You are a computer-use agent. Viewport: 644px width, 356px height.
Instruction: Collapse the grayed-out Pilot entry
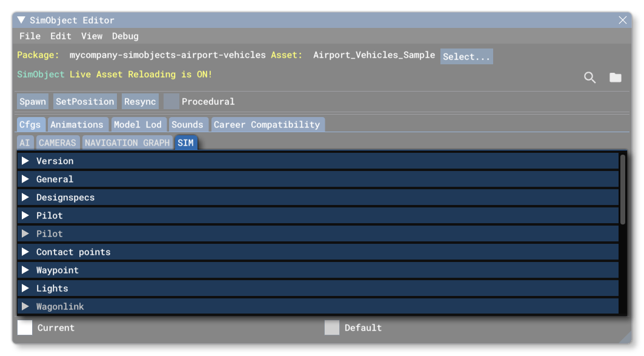pos(25,233)
